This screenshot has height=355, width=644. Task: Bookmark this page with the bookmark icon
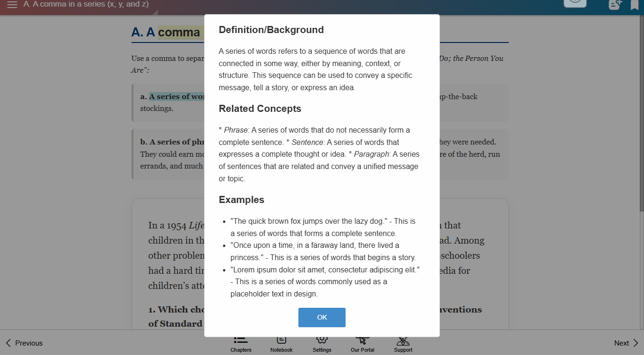(635, 5)
